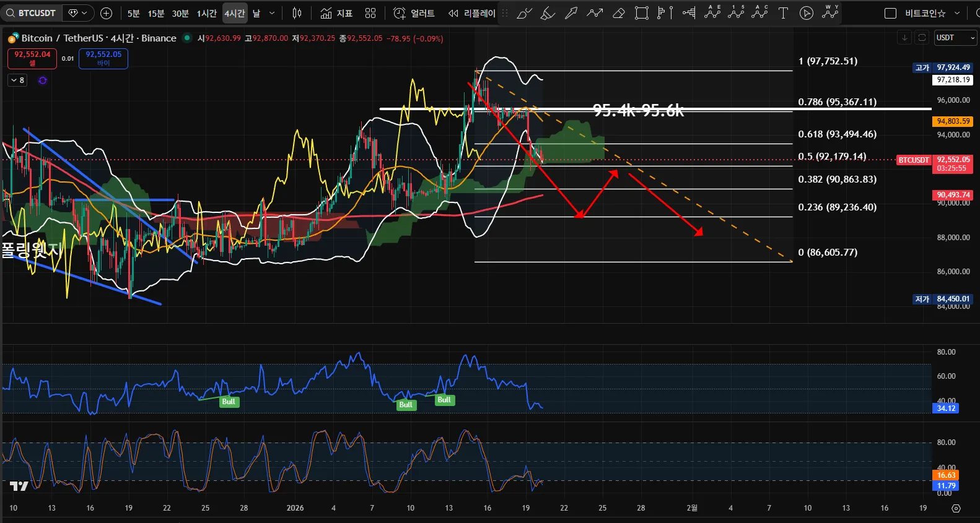Expand the USDT currency dropdown
The height and width of the screenshot is (523, 980).
click(955, 38)
